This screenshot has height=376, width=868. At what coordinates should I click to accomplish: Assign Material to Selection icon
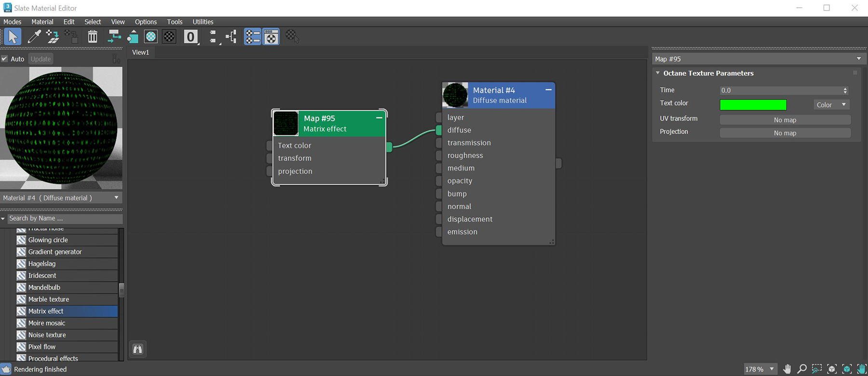(71, 37)
